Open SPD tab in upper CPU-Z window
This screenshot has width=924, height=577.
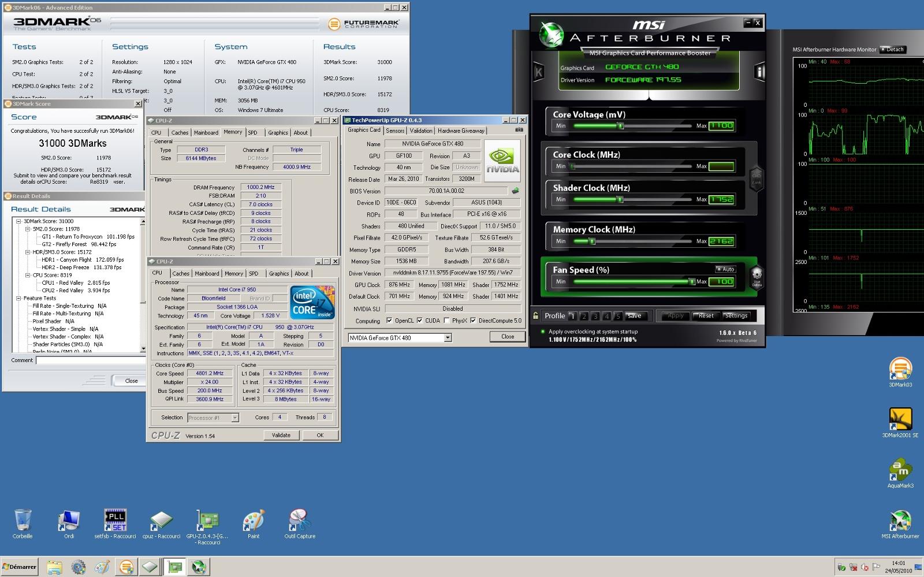coord(253,133)
